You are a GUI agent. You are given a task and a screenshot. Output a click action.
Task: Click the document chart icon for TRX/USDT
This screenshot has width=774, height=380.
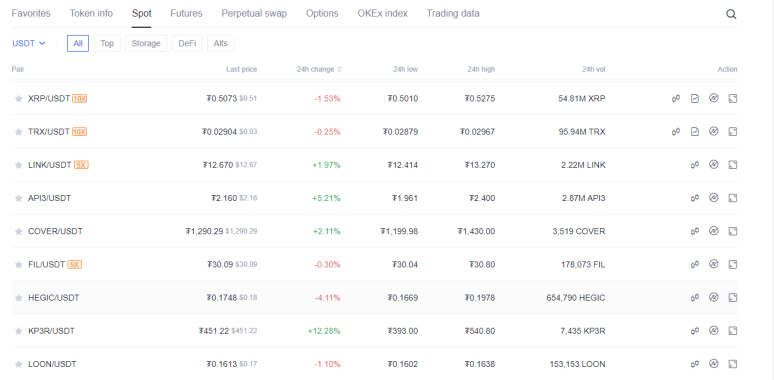click(695, 131)
